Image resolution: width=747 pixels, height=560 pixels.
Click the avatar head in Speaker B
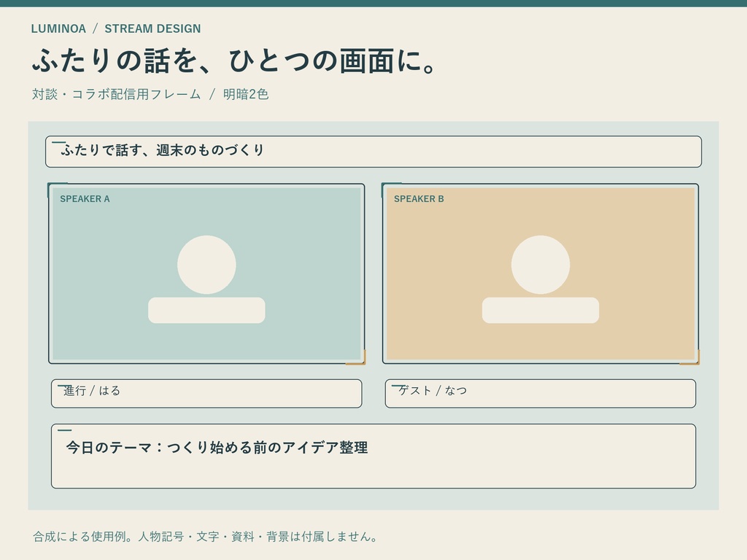541,265
